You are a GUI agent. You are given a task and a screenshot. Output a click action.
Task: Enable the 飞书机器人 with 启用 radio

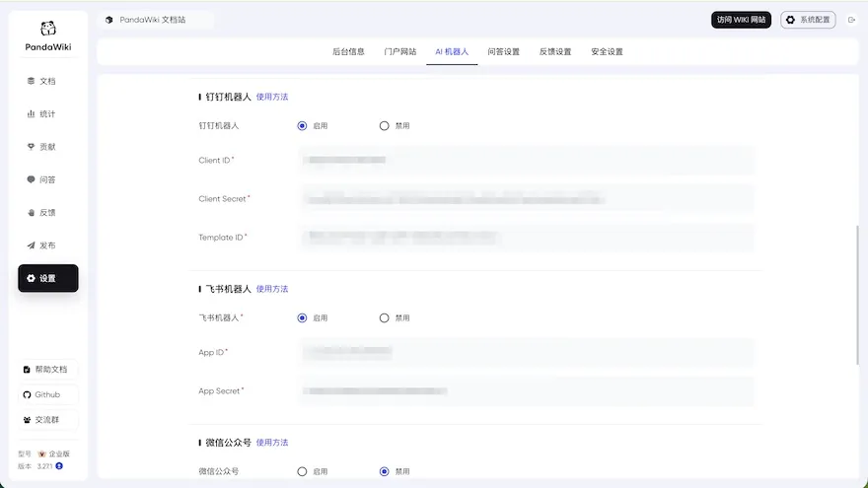(x=302, y=318)
